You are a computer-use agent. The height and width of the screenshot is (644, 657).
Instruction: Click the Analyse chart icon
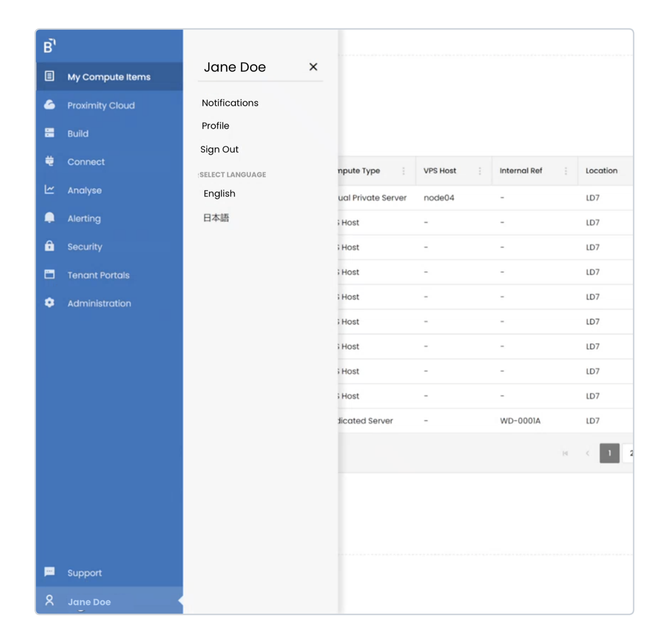pos(49,189)
